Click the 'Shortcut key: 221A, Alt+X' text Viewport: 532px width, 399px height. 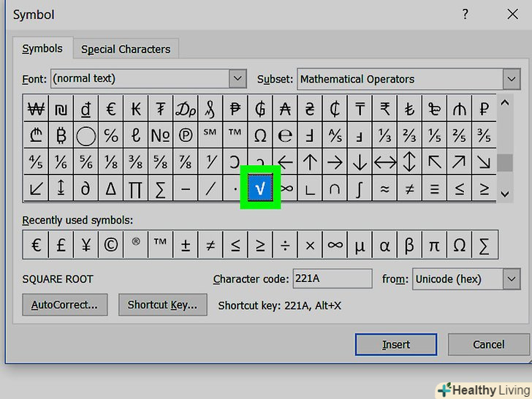coord(280,305)
